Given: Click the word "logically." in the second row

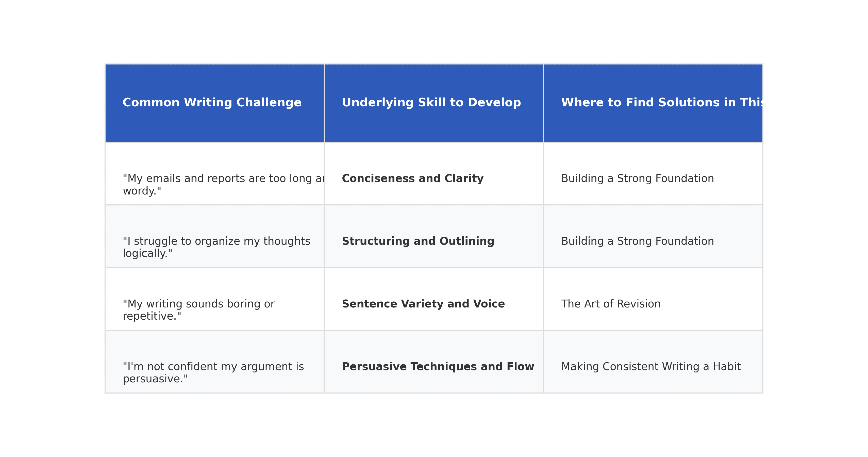Looking at the screenshot, I should [x=148, y=253].
